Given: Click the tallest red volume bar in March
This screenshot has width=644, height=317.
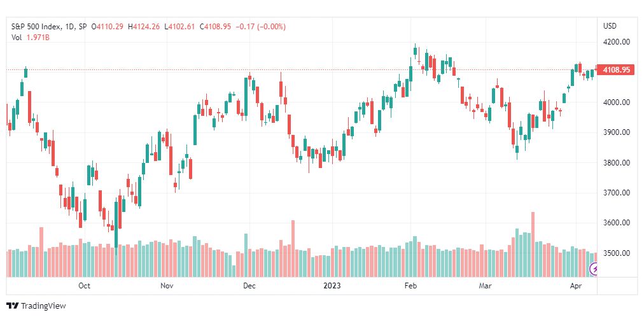Looking at the screenshot, I should 533,244.
